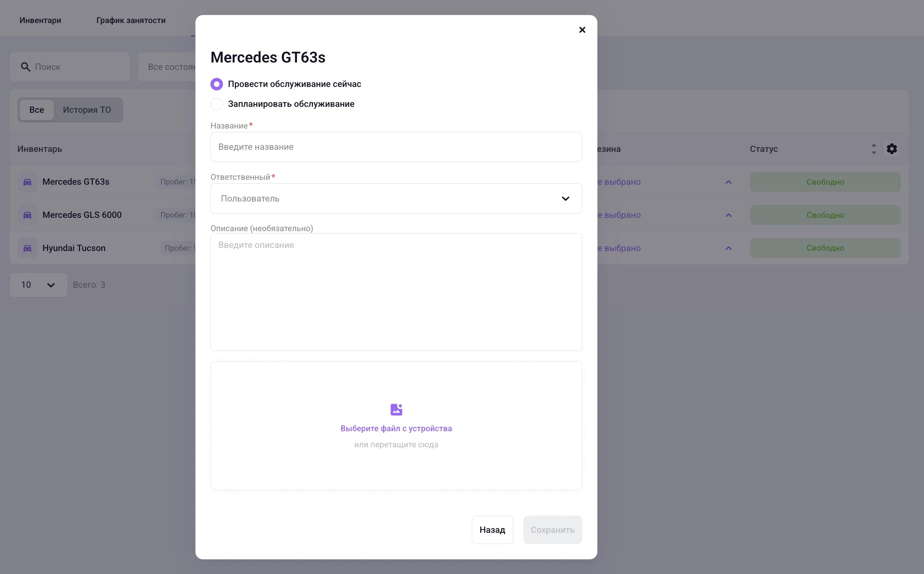Collapse chevron in Mercedes GLS 6000 row

click(728, 215)
